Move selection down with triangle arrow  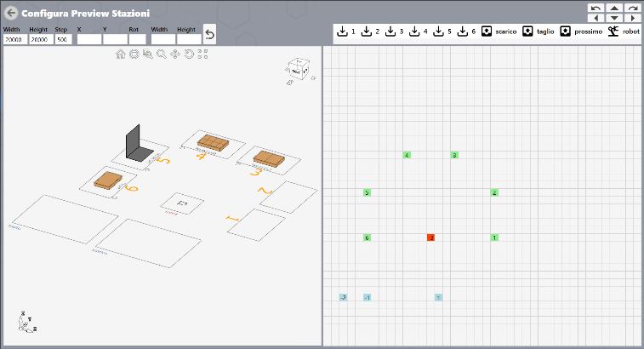click(614, 18)
